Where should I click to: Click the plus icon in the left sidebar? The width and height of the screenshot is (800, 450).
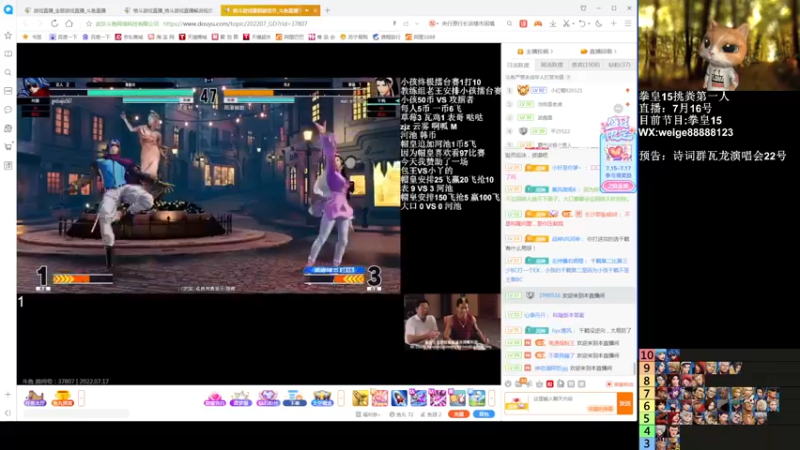click(8, 394)
